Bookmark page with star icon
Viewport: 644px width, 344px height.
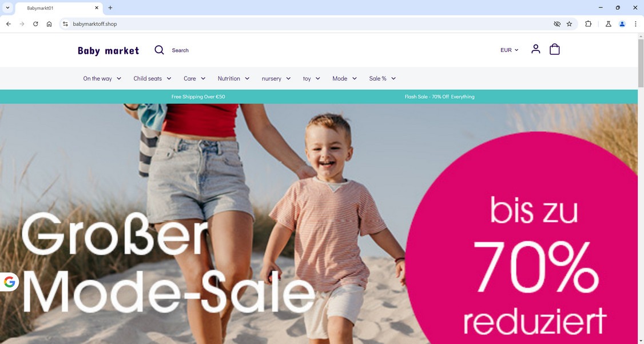pos(569,24)
